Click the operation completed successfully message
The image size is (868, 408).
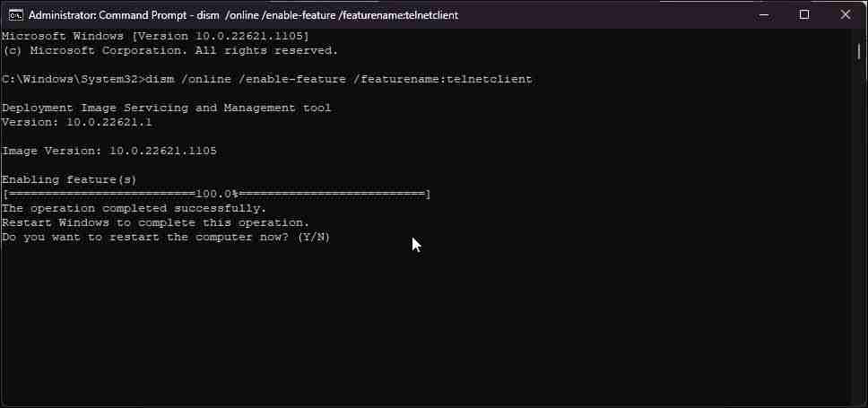click(x=134, y=208)
